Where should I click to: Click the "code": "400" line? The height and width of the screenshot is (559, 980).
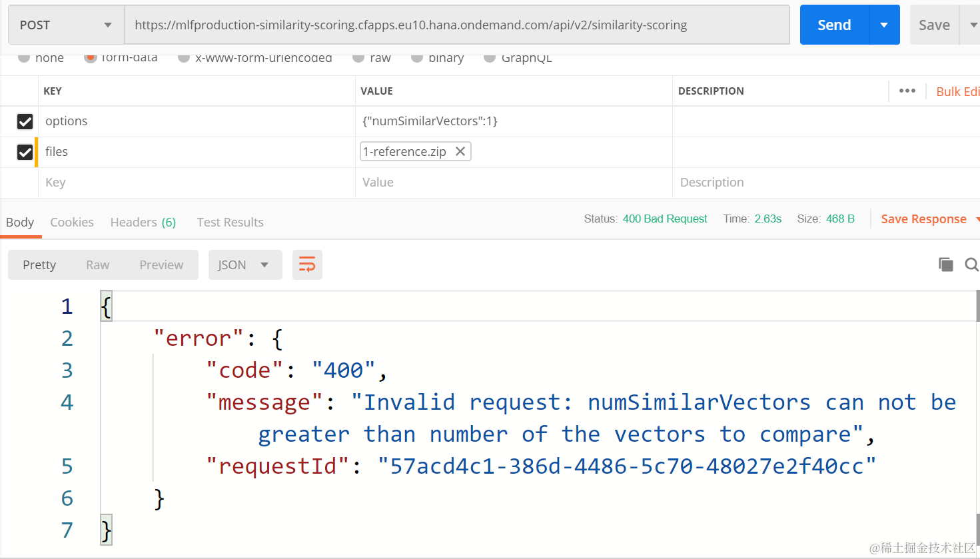tap(296, 370)
